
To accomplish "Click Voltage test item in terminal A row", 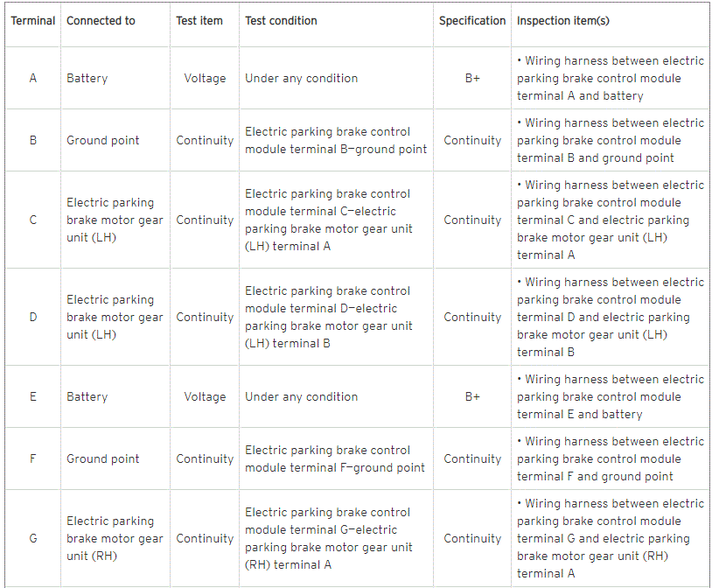I will pyautogui.click(x=205, y=79).
